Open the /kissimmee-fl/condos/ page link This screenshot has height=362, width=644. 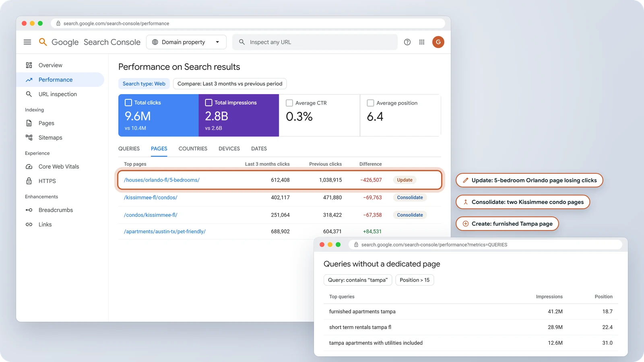pos(151,197)
